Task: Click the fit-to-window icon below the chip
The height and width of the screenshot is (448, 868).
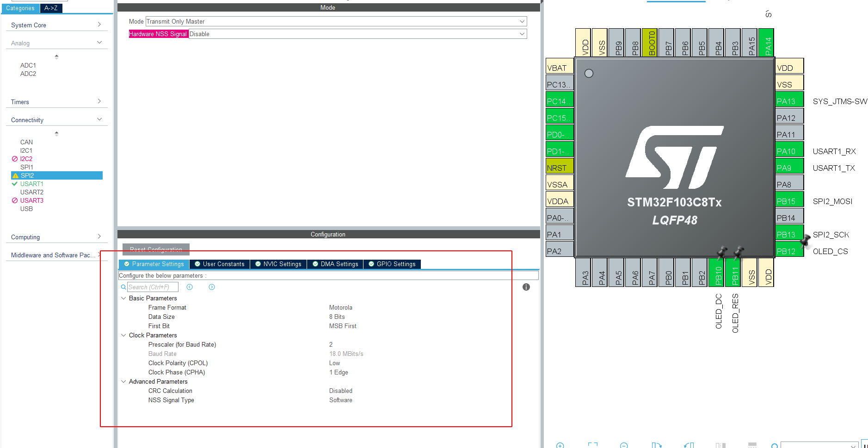Action: [593, 446]
